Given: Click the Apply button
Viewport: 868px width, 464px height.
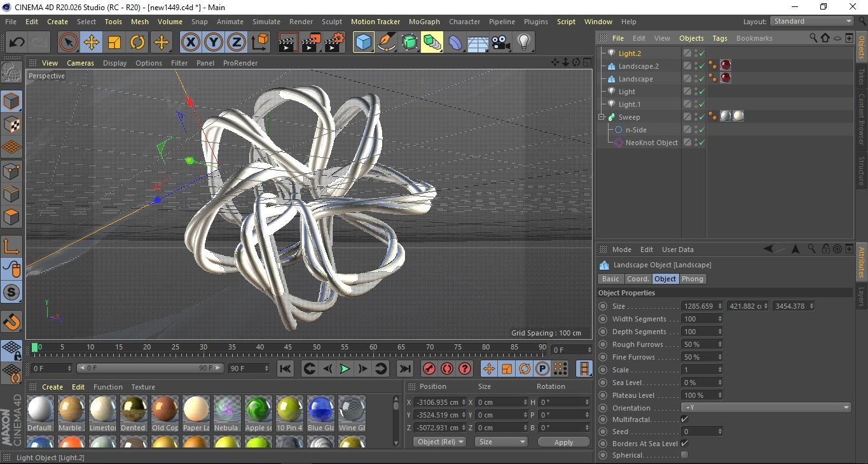Looking at the screenshot, I should [563, 442].
